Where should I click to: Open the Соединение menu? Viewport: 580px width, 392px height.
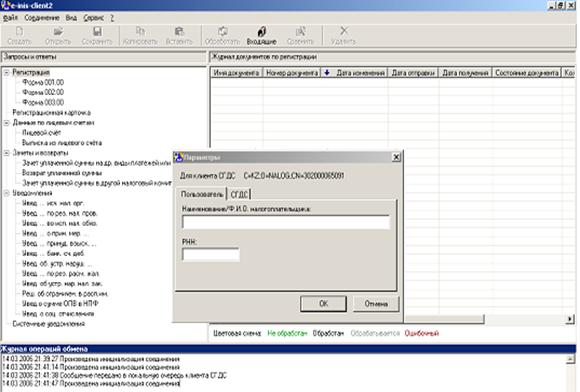click(x=42, y=17)
